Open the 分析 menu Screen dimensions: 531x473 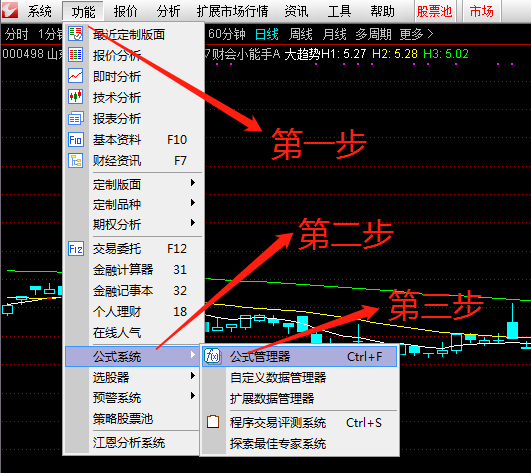(168, 12)
